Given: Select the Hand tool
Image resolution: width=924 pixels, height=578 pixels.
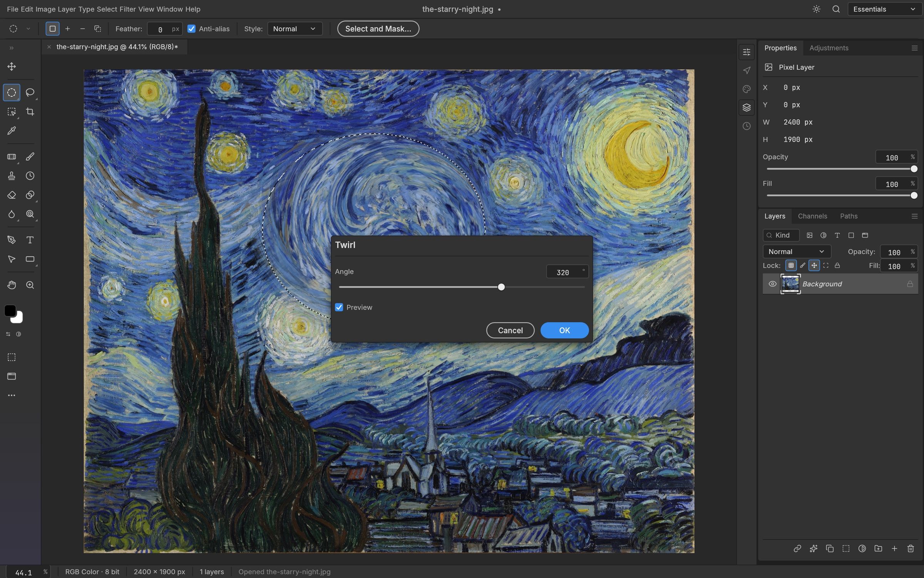Looking at the screenshot, I should pyautogui.click(x=12, y=285).
